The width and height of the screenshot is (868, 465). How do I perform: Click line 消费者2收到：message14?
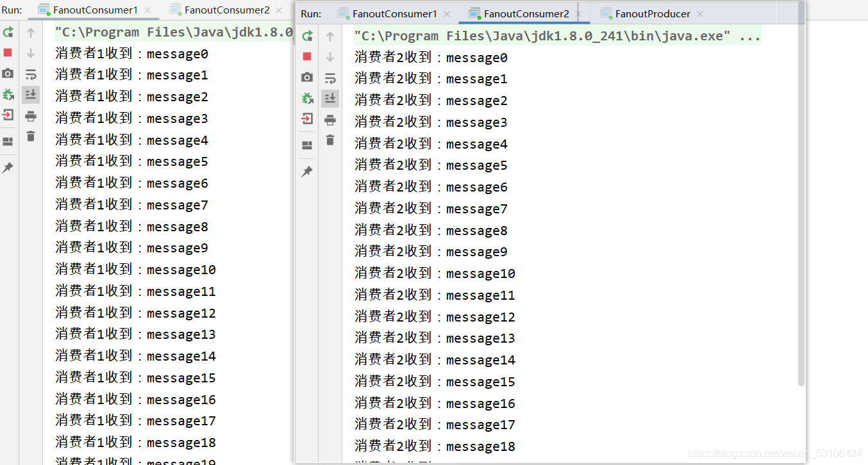click(435, 360)
